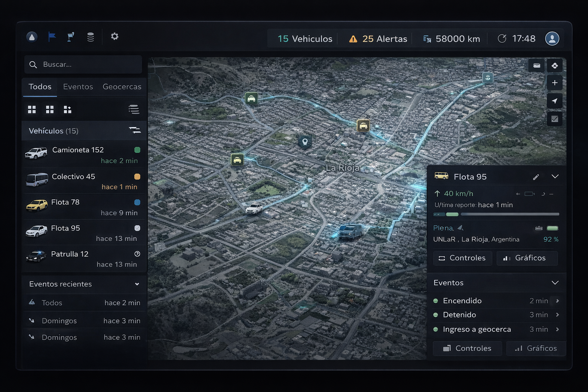Zoom in the map with plus button

tap(554, 83)
